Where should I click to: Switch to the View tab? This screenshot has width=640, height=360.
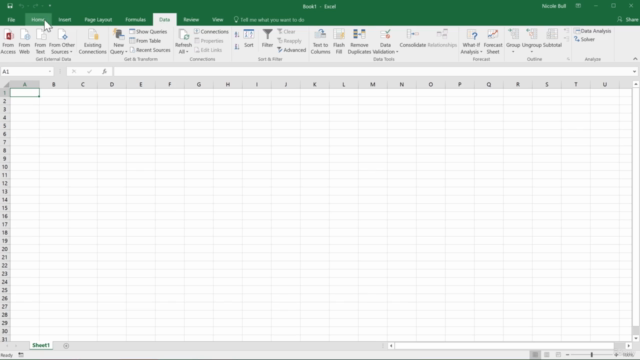click(218, 20)
